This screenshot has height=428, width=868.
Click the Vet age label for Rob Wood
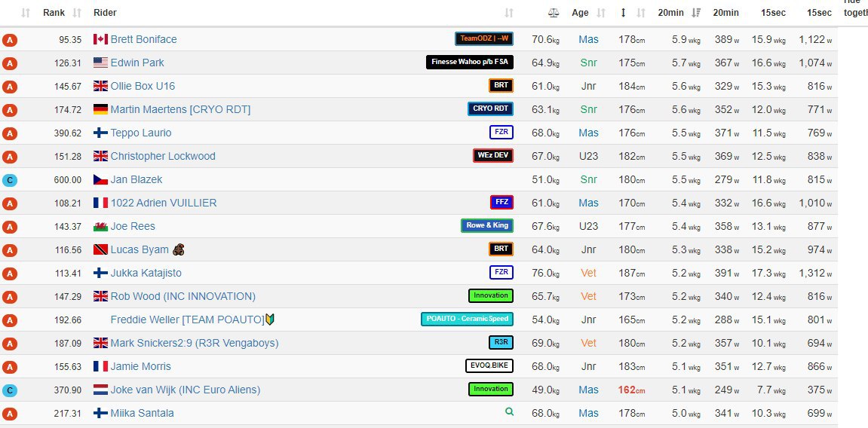(588, 296)
